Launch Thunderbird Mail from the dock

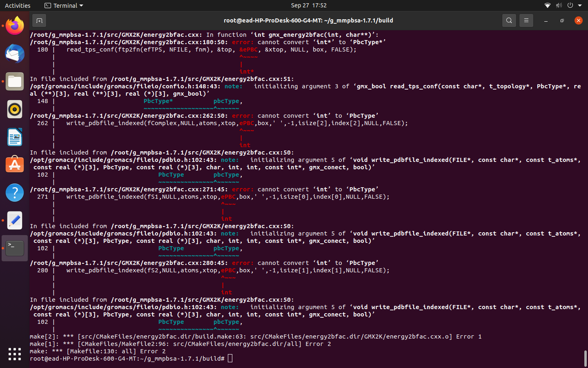(x=15, y=54)
